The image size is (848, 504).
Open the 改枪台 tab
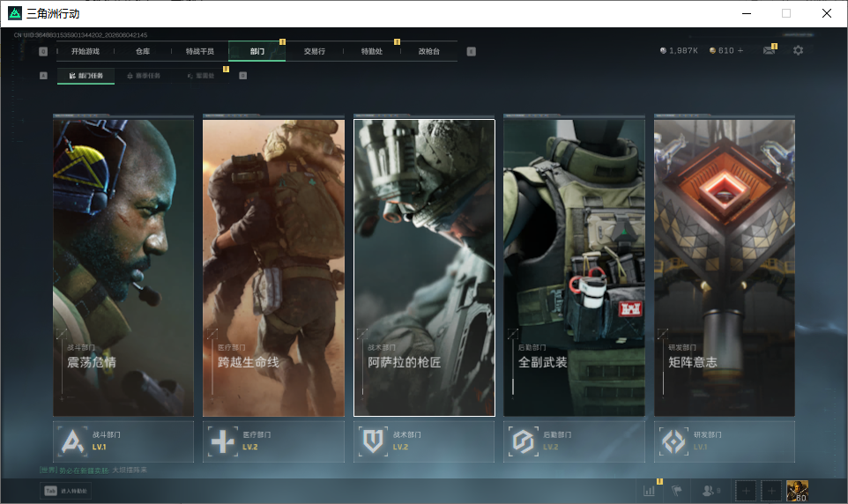coord(429,51)
